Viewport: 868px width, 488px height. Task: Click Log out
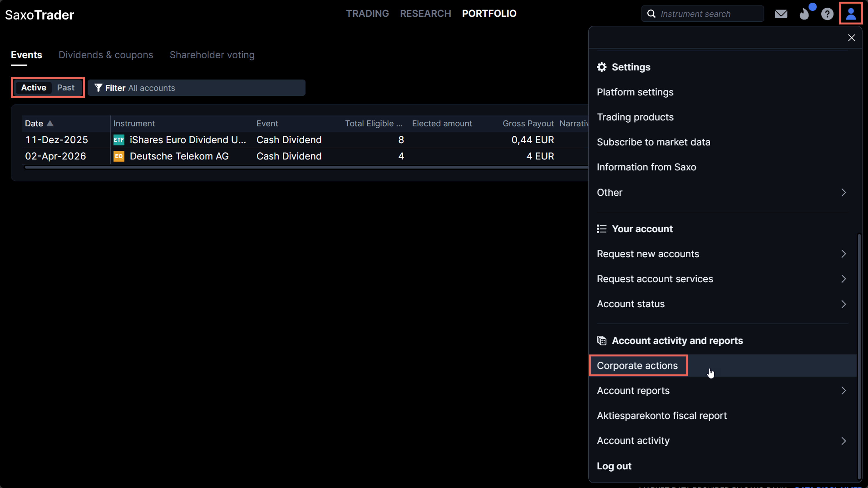click(x=614, y=466)
